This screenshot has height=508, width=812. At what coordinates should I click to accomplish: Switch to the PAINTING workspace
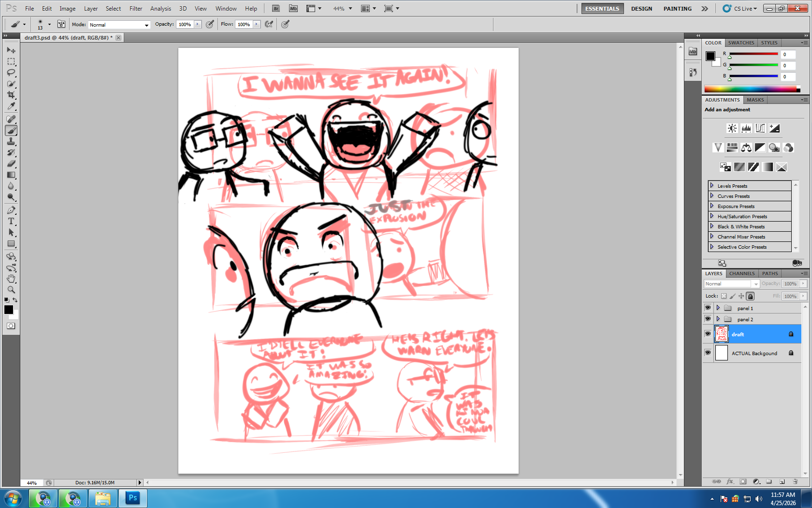click(677, 9)
